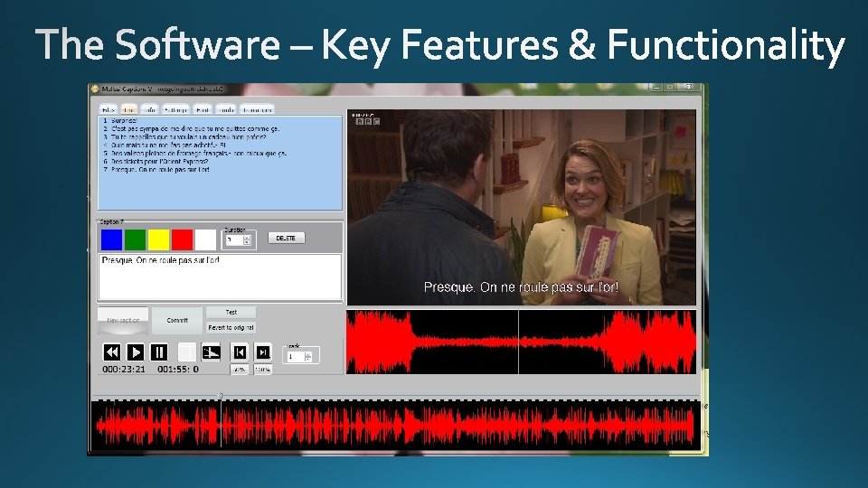Click the video preview frame

tap(521, 207)
